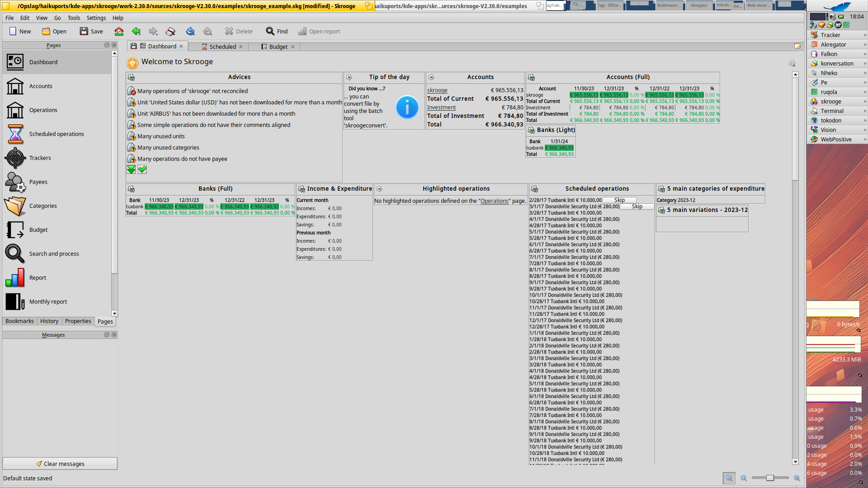Open the Operations page in the sidebar

pyautogui.click(x=57, y=110)
